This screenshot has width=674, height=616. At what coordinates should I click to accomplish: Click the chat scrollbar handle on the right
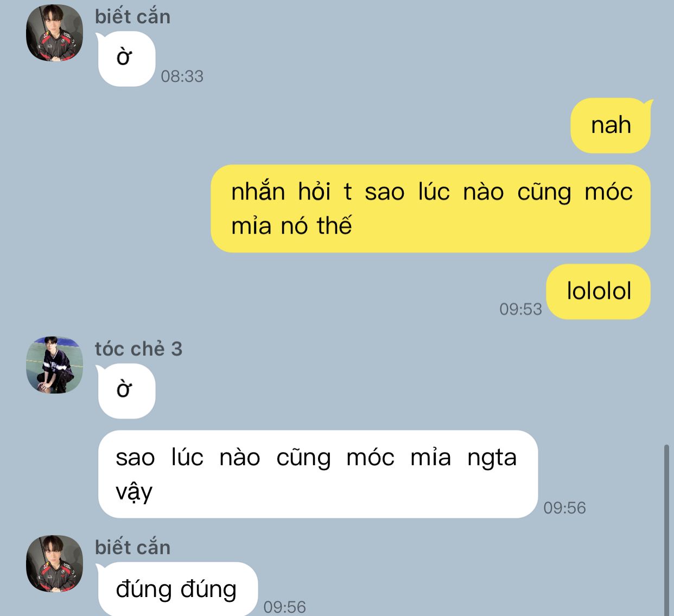coord(667,530)
